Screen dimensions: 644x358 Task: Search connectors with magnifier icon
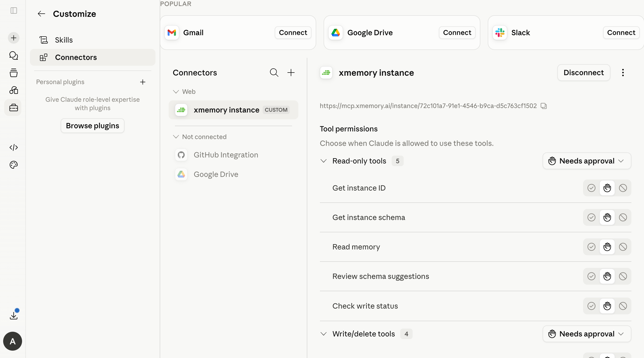[274, 73]
